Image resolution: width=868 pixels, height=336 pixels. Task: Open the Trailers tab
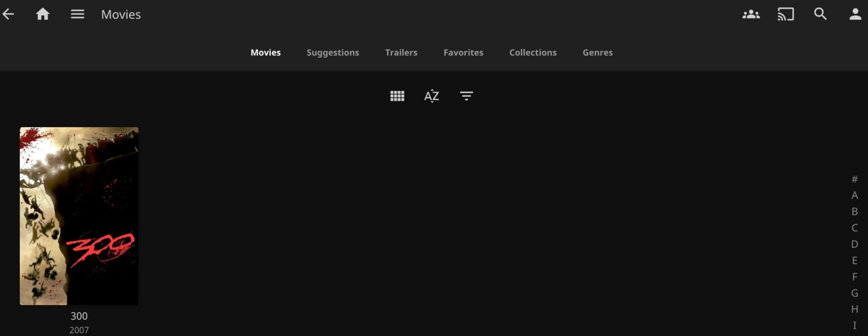coord(401,52)
